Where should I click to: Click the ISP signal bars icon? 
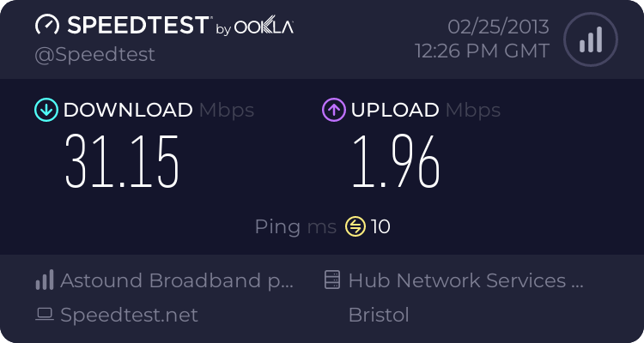[45, 280]
